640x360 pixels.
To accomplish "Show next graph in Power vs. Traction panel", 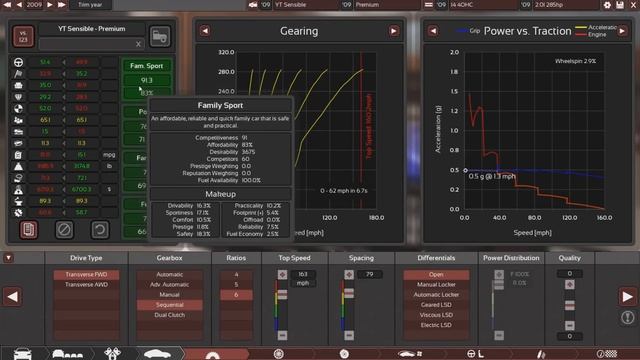I will pos(622,31).
